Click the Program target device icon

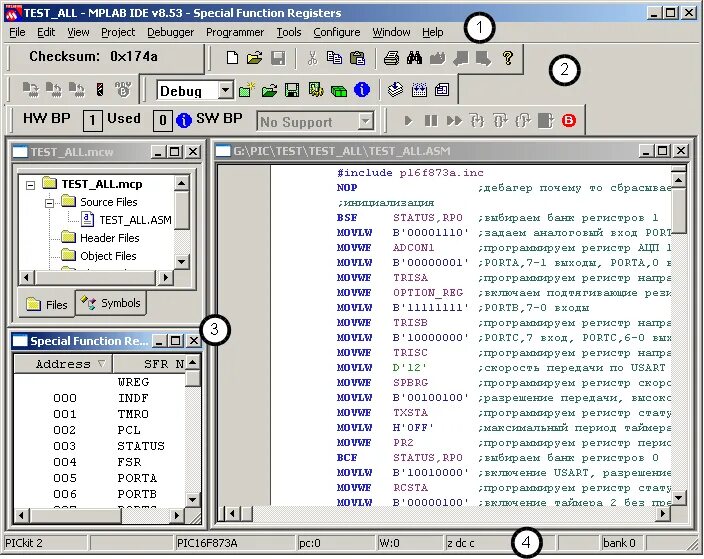pyautogui.click(x=31, y=90)
